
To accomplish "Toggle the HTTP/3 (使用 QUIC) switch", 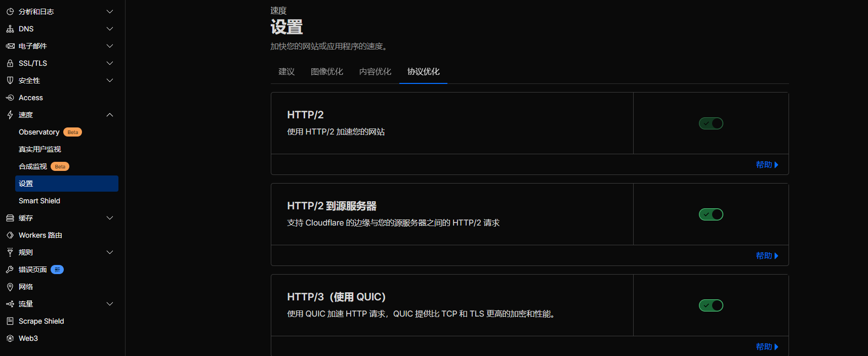I will pos(711,305).
